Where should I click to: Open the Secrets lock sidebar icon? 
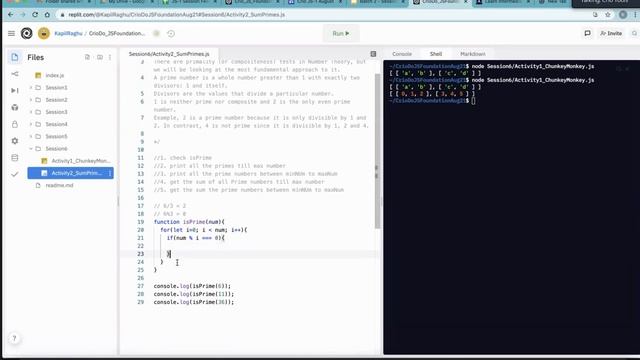(15, 124)
